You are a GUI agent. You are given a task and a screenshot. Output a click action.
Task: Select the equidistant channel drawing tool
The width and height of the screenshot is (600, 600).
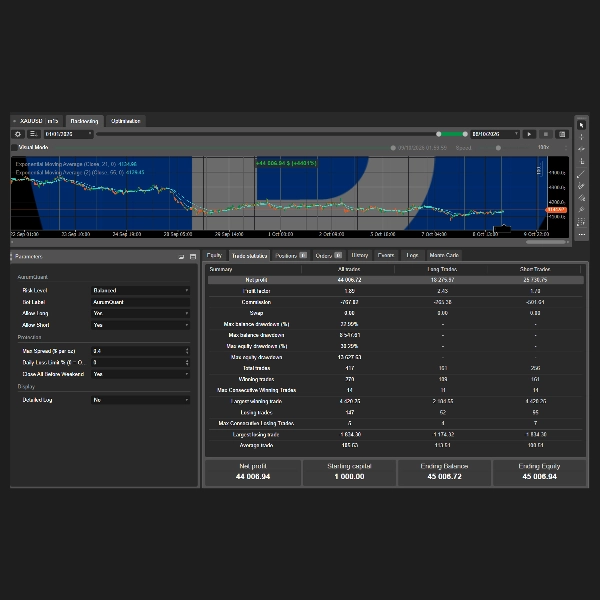(581, 186)
